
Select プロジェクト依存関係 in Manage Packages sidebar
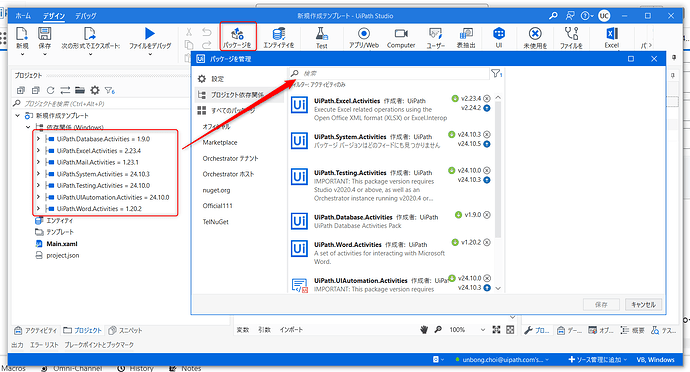(240, 95)
